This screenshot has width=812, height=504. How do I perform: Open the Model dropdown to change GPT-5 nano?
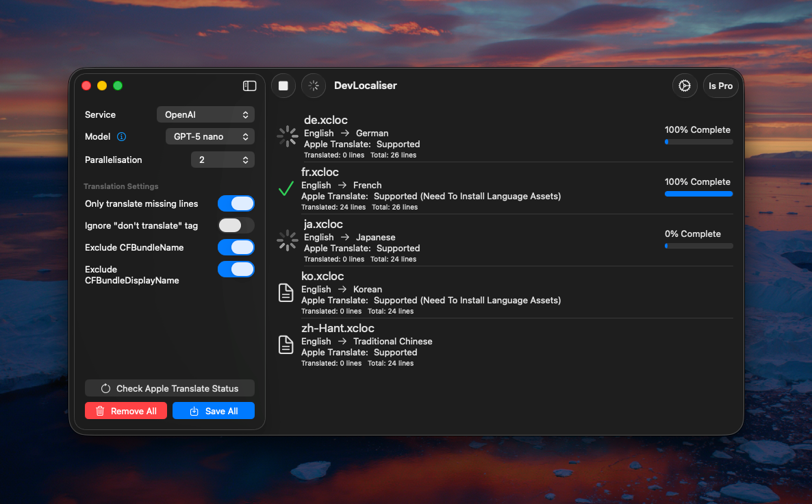[x=210, y=136]
